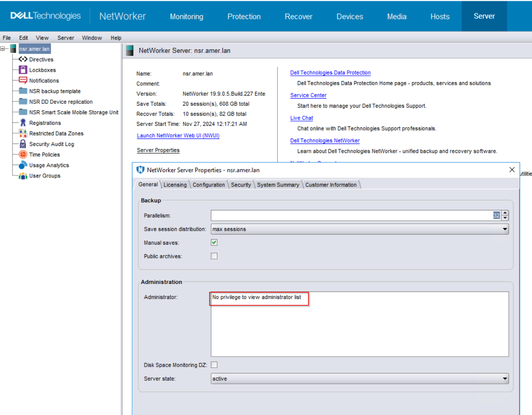Open the Usage Analytics icon
The image size is (532, 415).
tap(23, 165)
